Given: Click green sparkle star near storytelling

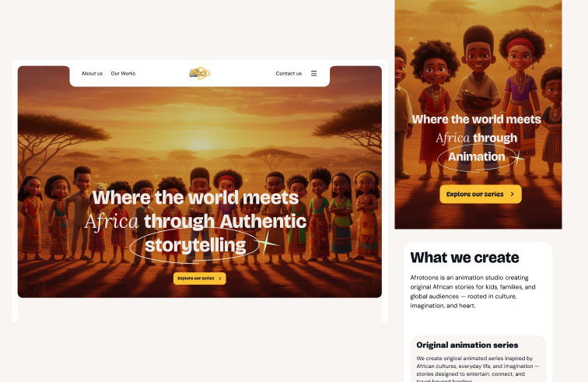Looking at the screenshot, I should [x=267, y=244].
